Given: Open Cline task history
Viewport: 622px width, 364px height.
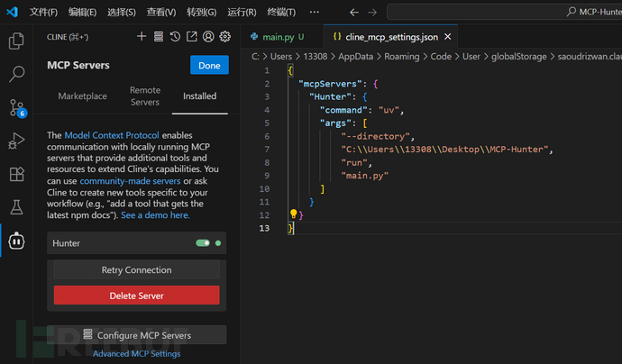Looking at the screenshot, I should [175, 36].
